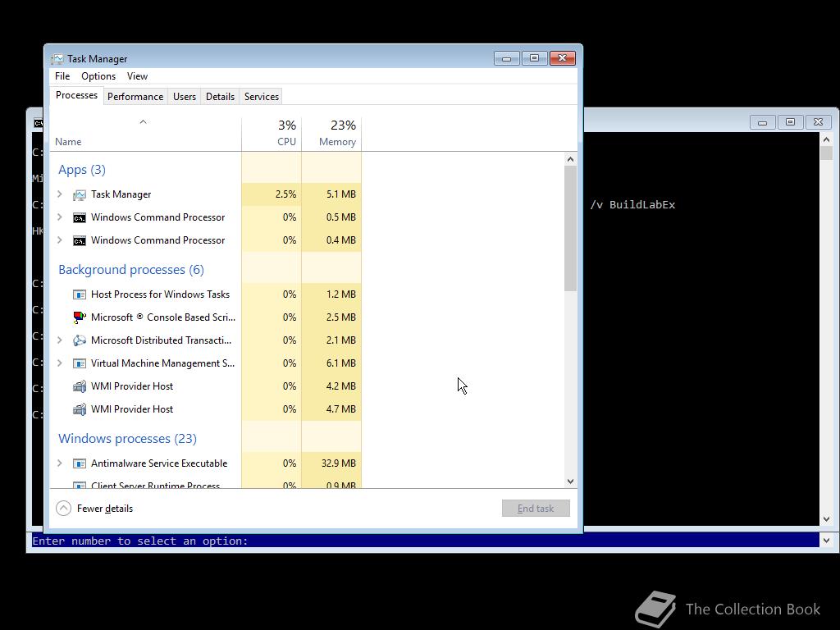840x630 pixels.
Task: Click the Task Manager title bar icon
Action: pyautogui.click(x=57, y=59)
